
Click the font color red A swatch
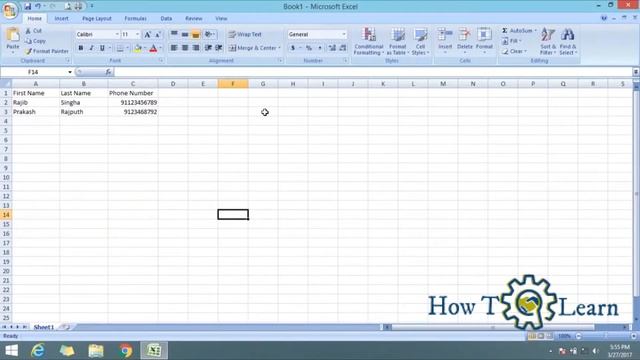click(153, 48)
